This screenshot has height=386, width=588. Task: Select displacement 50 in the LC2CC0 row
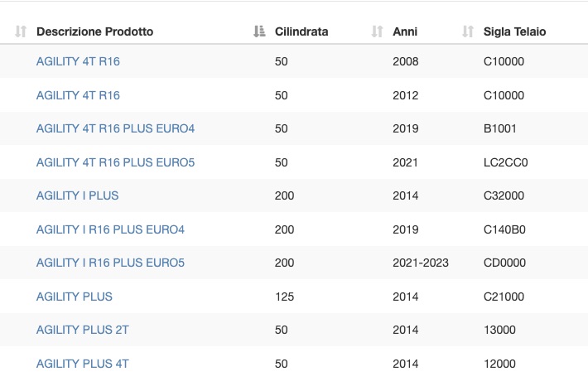282,162
